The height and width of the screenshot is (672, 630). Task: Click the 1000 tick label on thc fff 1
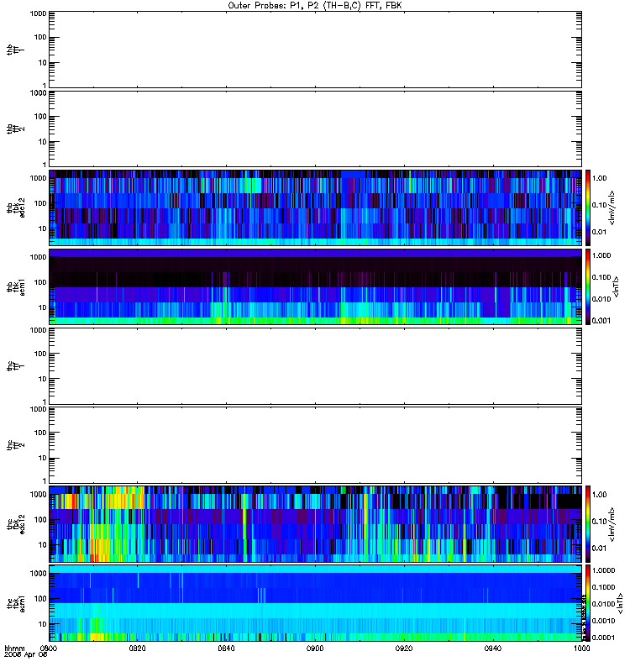[x=38, y=330]
